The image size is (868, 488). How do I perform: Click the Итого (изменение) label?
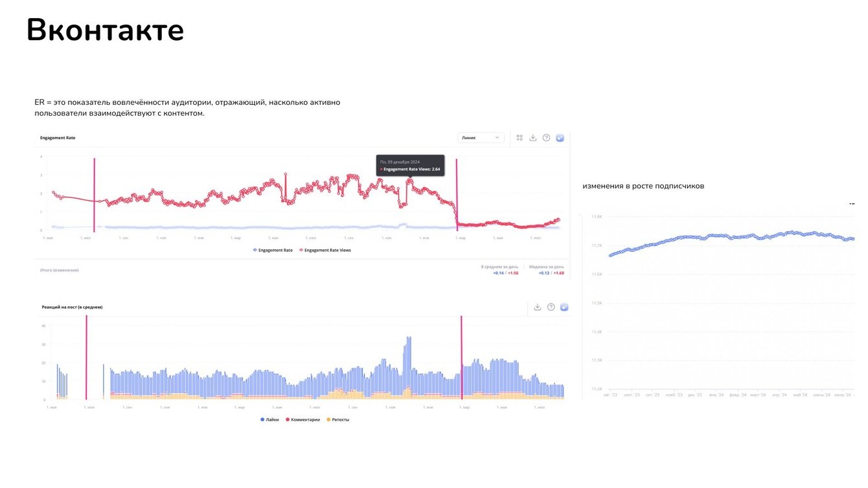point(60,270)
